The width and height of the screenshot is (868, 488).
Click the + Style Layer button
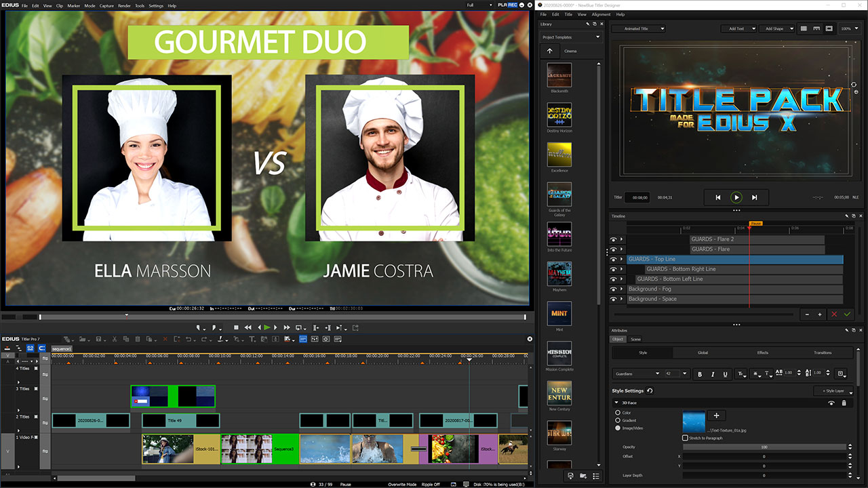pos(832,391)
